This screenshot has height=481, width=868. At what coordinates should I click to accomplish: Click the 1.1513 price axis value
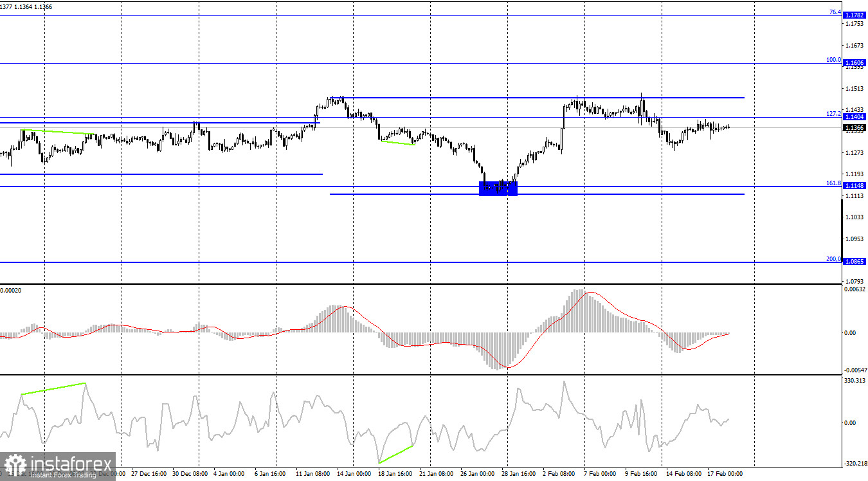coord(855,89)
